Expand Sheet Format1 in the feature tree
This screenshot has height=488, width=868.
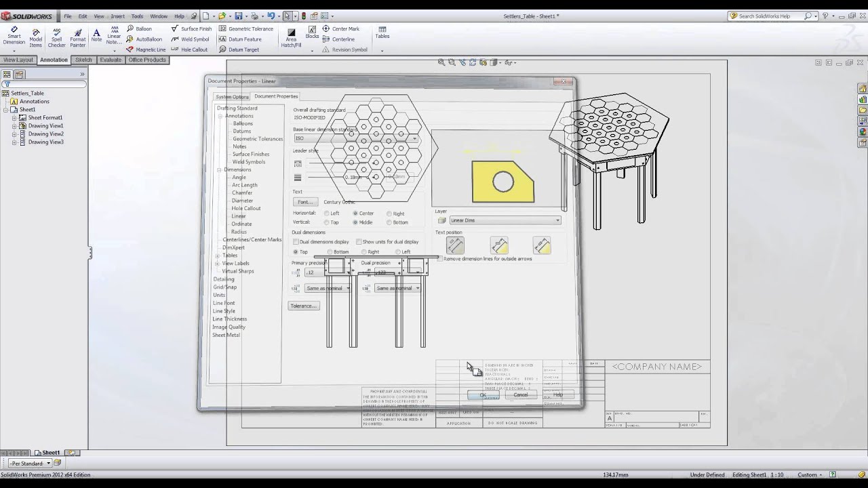[14, 118]
